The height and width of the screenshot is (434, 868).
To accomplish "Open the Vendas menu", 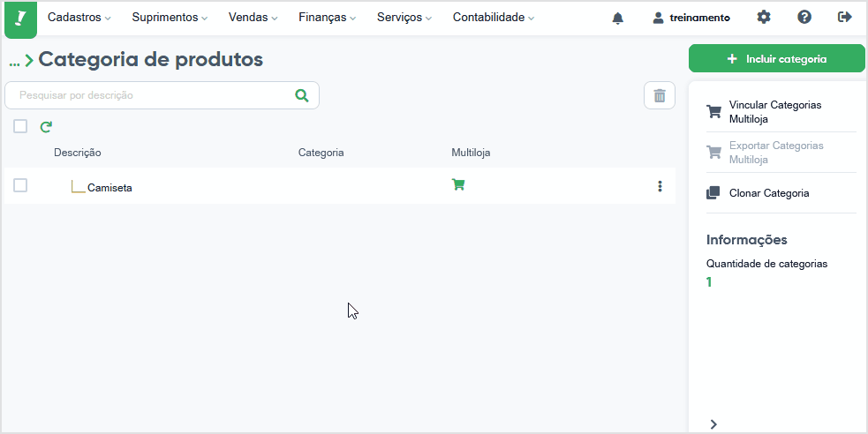I will (253, 18).
